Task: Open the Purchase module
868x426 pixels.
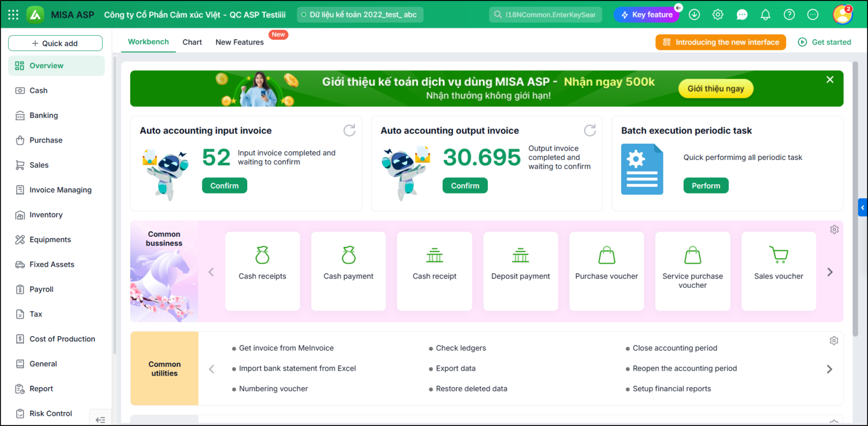Action: (x=56, y=140)
